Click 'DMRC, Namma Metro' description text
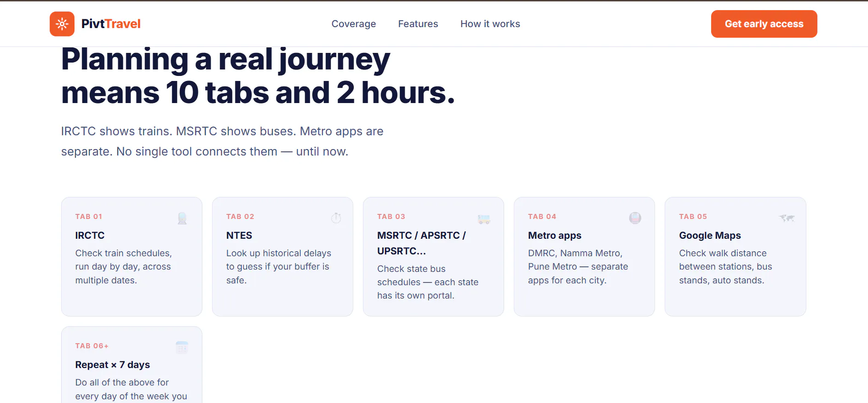The width and height of the screenshot is (868, 403). [578, 267]
